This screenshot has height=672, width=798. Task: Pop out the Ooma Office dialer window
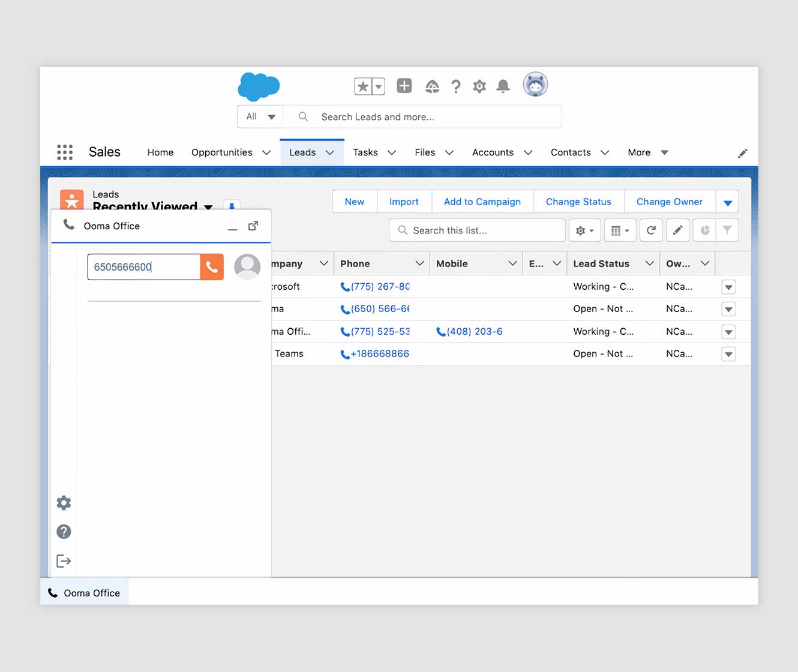[253, 226]
